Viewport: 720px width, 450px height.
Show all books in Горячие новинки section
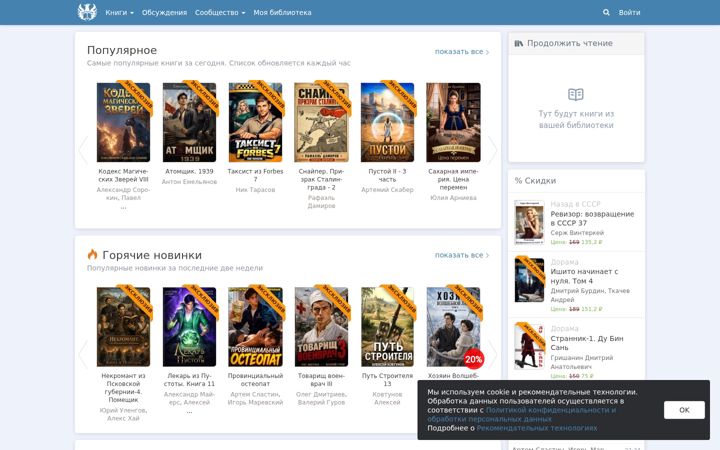pyautogui.click(x=462, y=255)
